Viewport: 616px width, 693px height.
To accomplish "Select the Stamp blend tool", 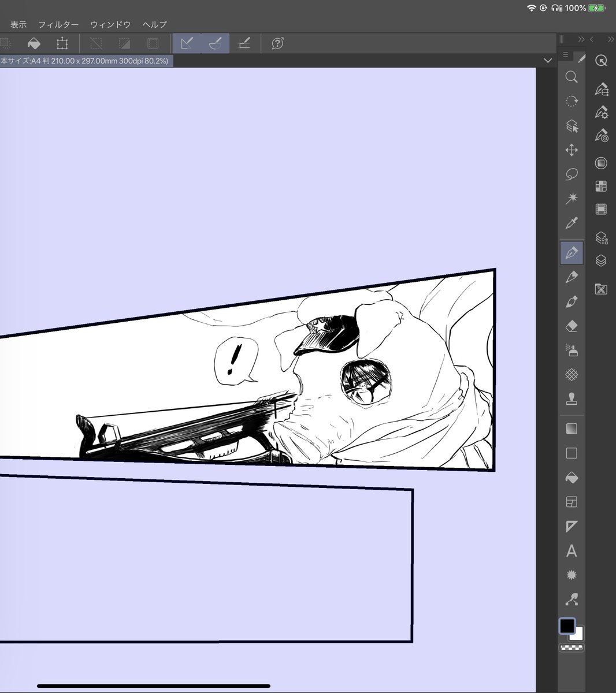I will [x=572, y=399].
